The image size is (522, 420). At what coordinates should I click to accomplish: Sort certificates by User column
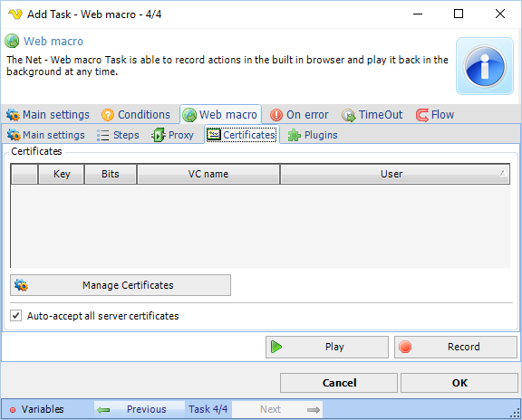395,174
